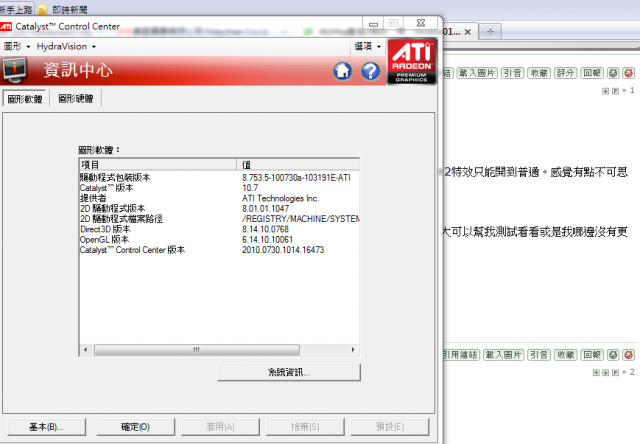Click the 引用連結 button in post 2
The width and height of the screenshot is (640, 444).
461,355
